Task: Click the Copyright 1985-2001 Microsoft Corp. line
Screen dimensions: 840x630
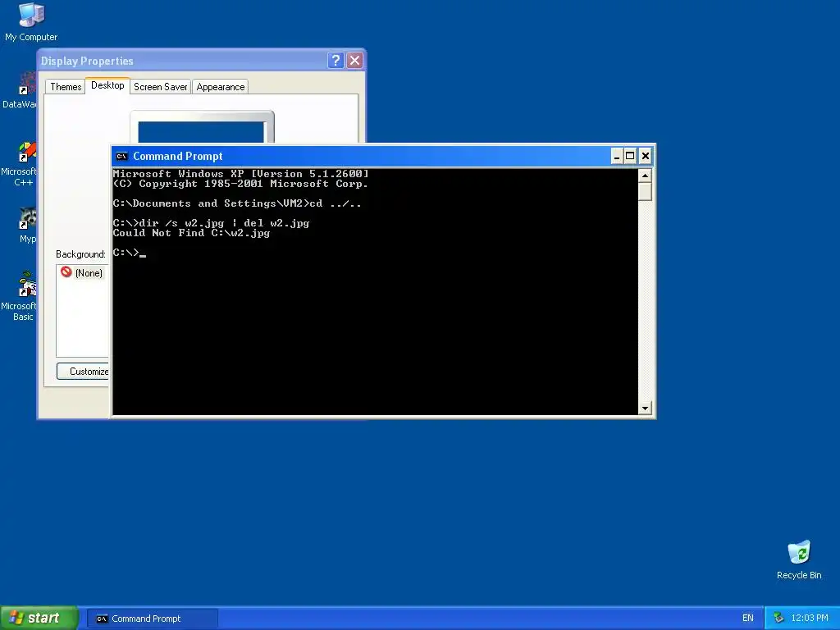Action: 240,184
